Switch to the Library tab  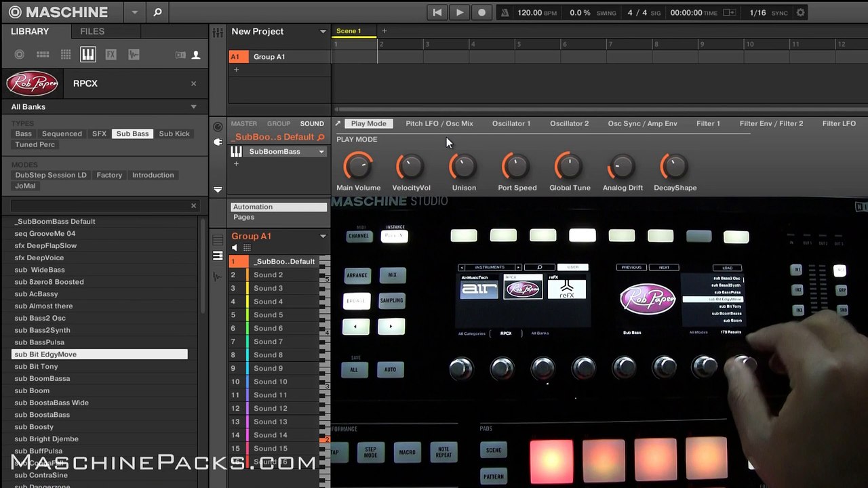pyautogui.click(x=30, y=31)
